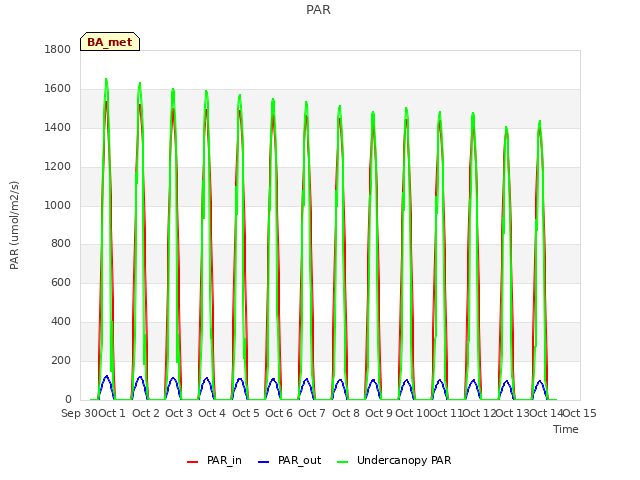Click the Oct 7 x-axis tick label
This screenshot has width=640, height=480.
[312, 413]
